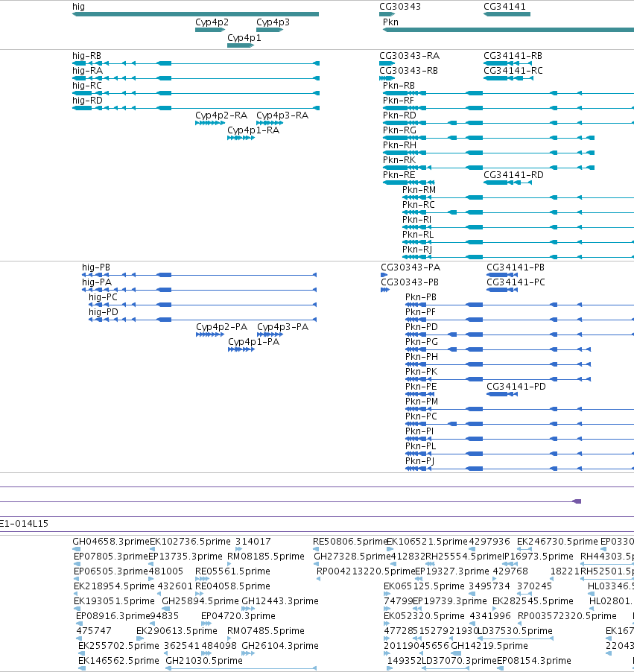Viewport: 634px width, 672px height.
Task: Select the CG34141-PD protein label
Action: coord(516,387)
